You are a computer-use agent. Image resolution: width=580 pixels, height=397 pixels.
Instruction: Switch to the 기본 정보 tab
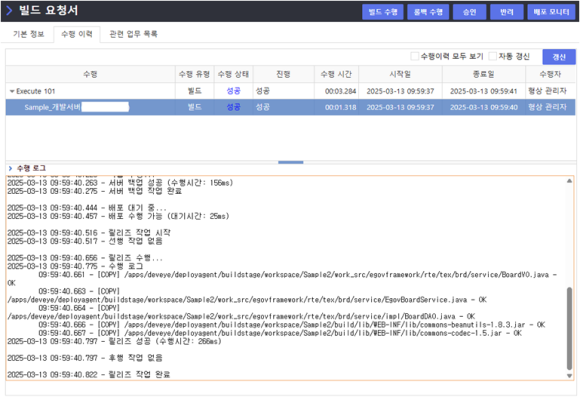28,34
